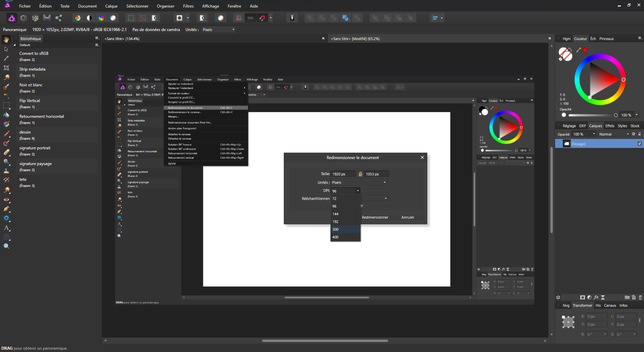
Task: Switch to the Photo persona icon
Action: pyautogui.click(x=12, y=18)
